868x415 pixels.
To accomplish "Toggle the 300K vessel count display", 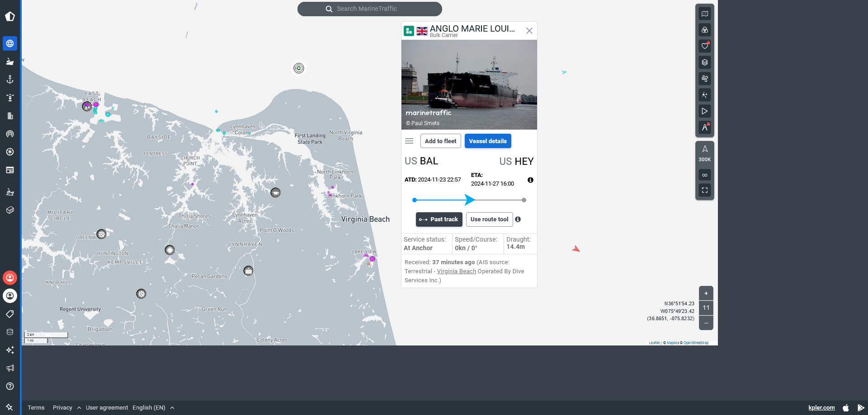I will click(x=705, y=154).
